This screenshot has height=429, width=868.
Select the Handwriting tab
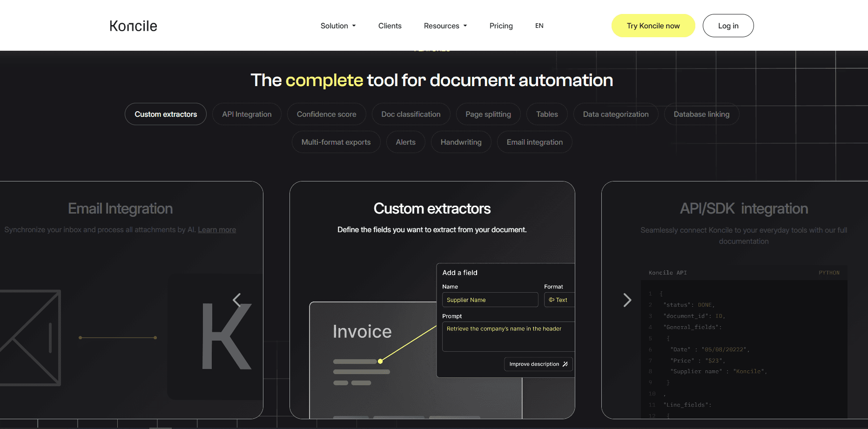click(461, 142)
